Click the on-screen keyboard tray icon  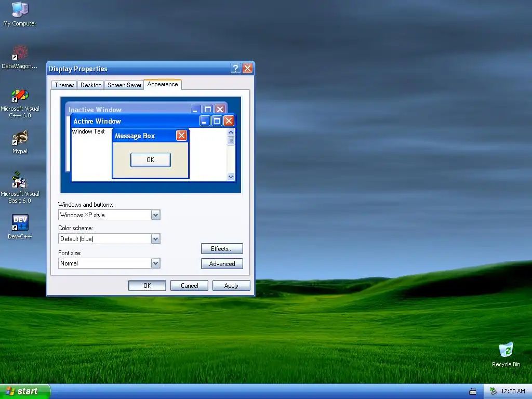(x=473, y=392)
